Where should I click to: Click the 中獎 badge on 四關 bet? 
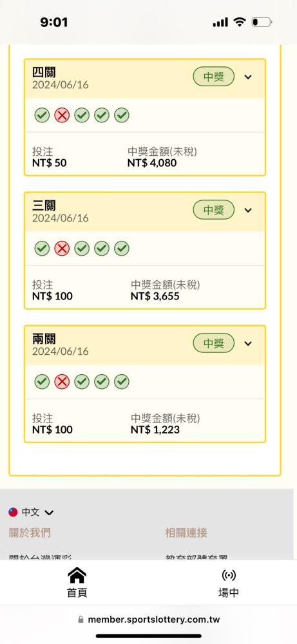pos(214,77)
